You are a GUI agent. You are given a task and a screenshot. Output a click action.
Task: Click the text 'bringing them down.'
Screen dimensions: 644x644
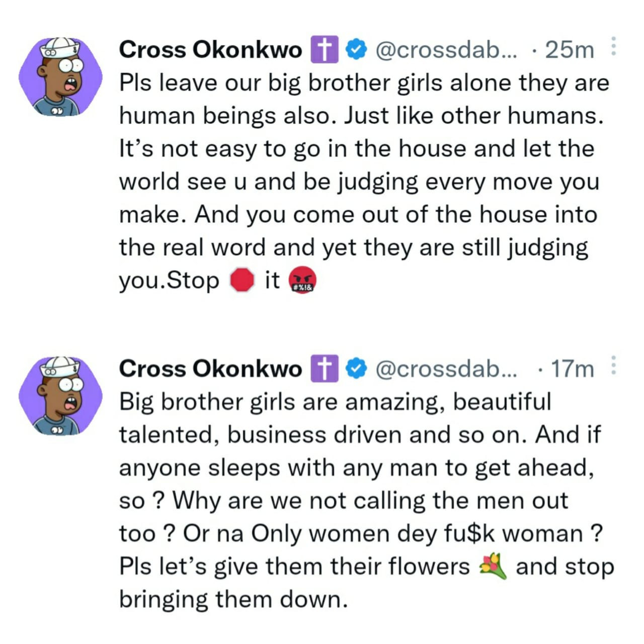point(233,599)
